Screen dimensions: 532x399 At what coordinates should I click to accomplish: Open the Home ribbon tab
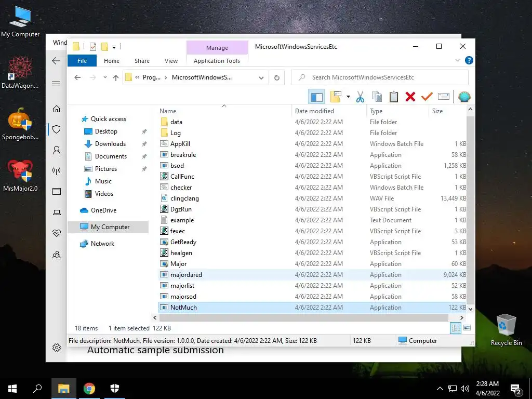coord(112,61)
